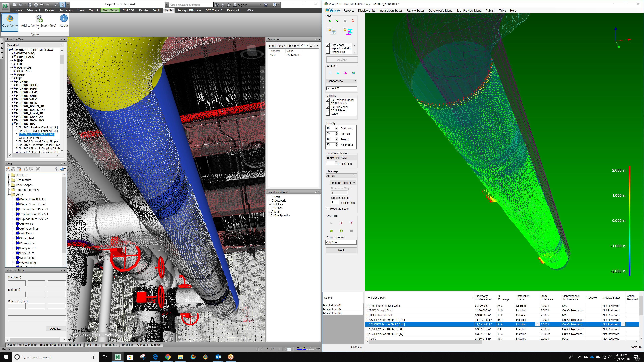Open the Installation Status menu
This screenshot has width=644, height=362.
pyautogui.click(x=391, y=11)
